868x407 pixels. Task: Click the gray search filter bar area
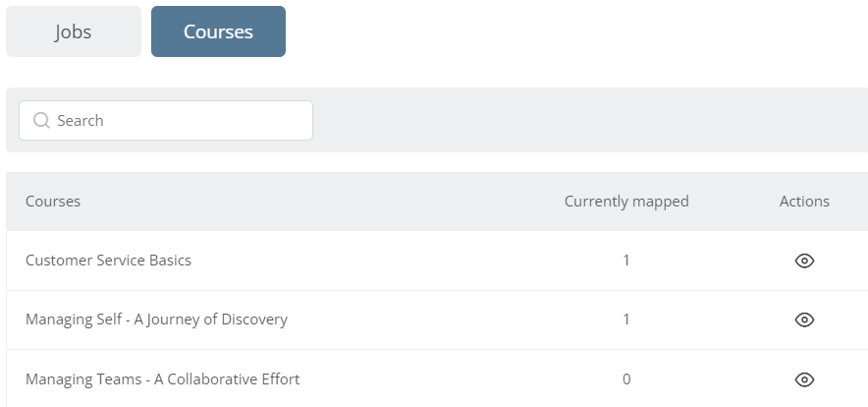click(x=587, y=120)
